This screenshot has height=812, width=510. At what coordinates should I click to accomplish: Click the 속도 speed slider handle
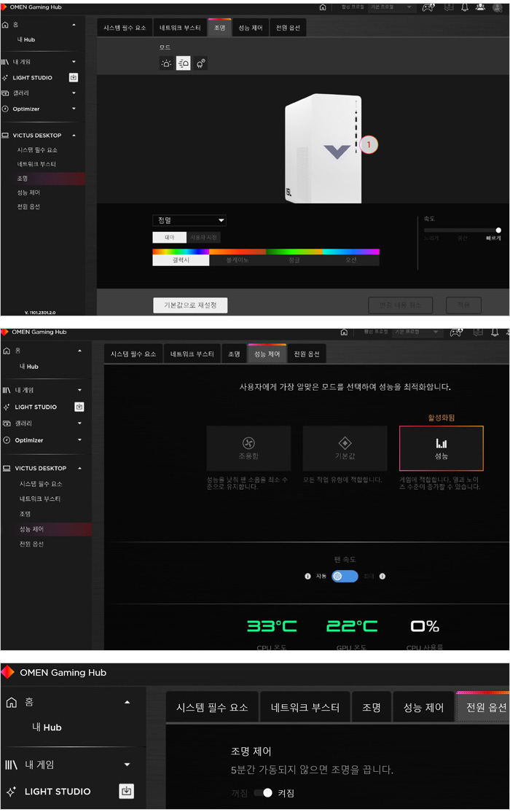coord(498,230)
